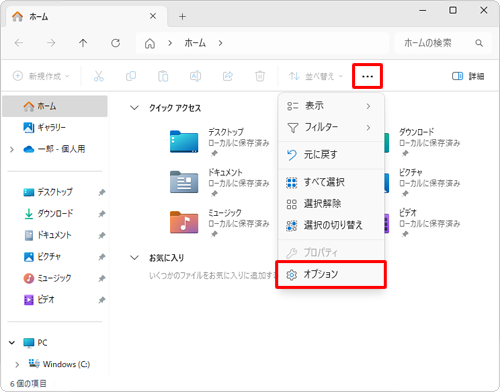Expand the 一郎 - 個人用 OneDrive node

12,149
